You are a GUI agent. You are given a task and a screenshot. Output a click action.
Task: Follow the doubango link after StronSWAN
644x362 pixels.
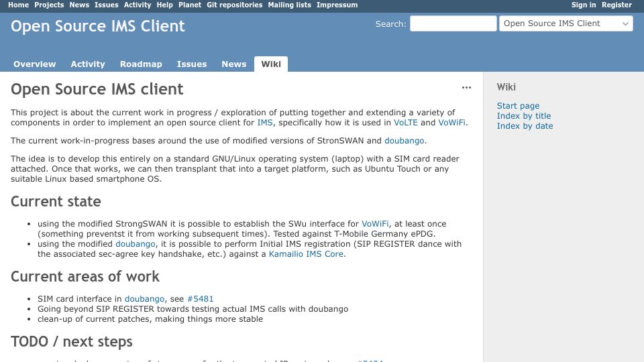click(x=404, y=141)
